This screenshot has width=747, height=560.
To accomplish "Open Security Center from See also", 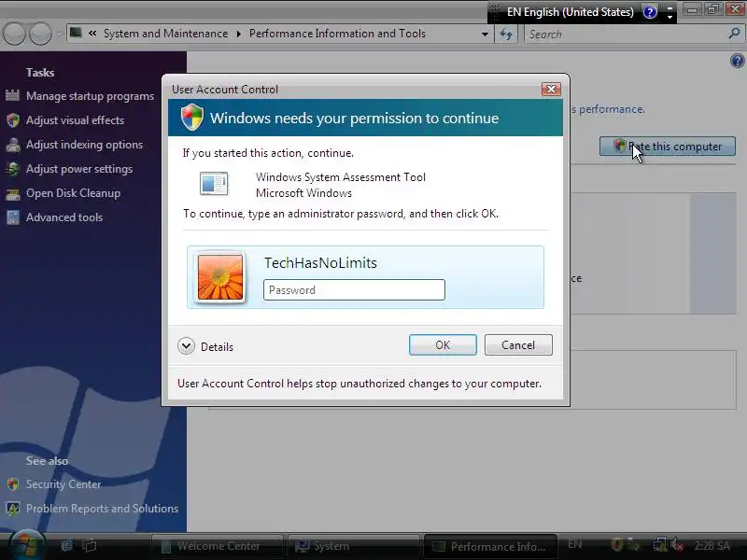I will click(63, 484).
